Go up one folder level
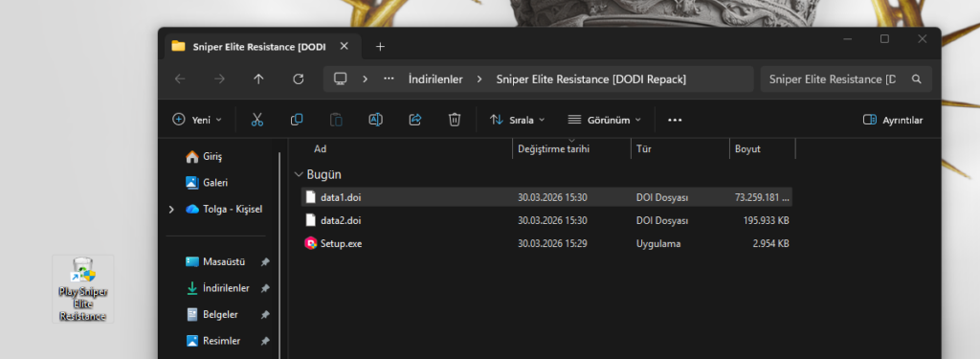 258,79
